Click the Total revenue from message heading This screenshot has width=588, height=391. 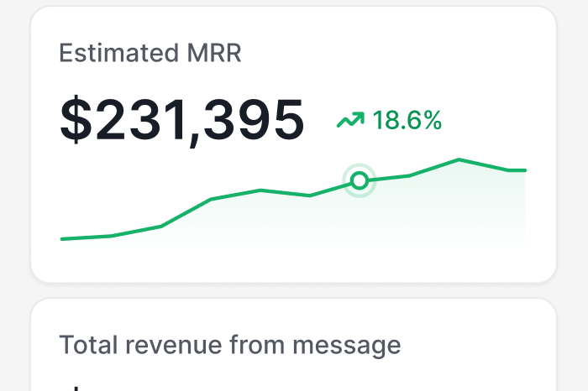point(230,345)
